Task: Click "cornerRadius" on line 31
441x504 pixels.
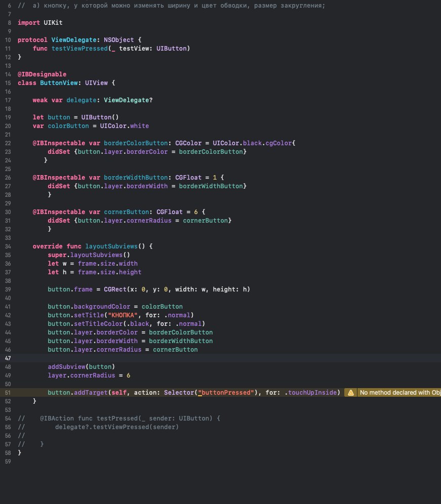Action: 149,221
